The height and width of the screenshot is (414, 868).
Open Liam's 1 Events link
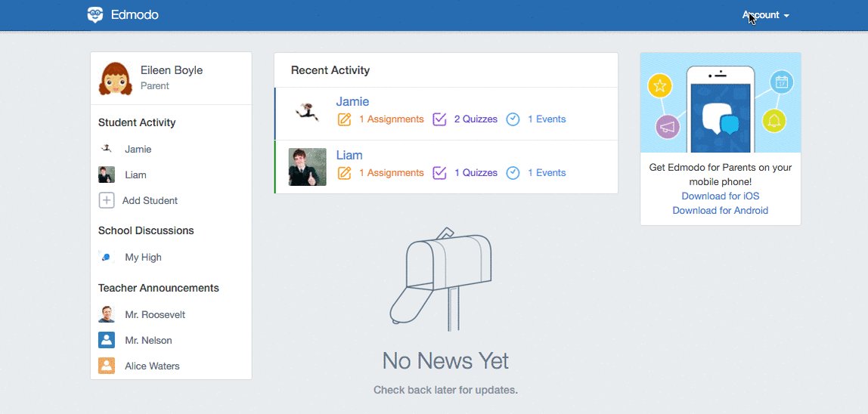click(547, 173)
